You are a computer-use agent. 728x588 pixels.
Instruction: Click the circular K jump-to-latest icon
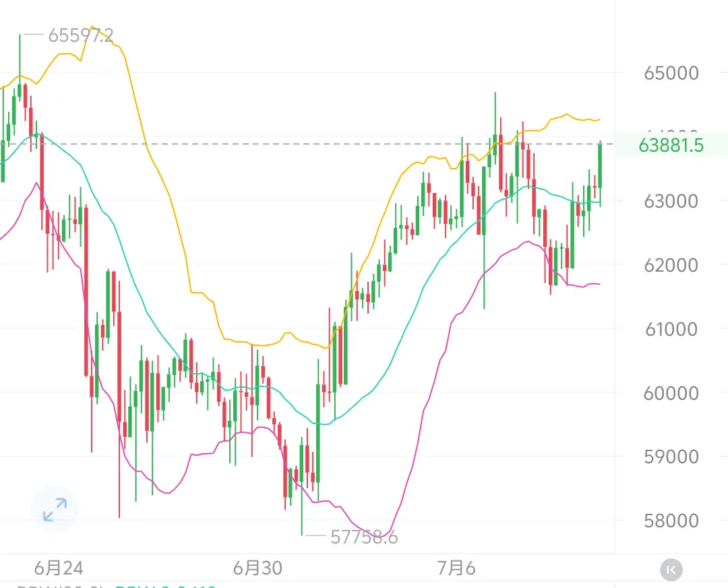pyautogui.click(x=671, y=569)
